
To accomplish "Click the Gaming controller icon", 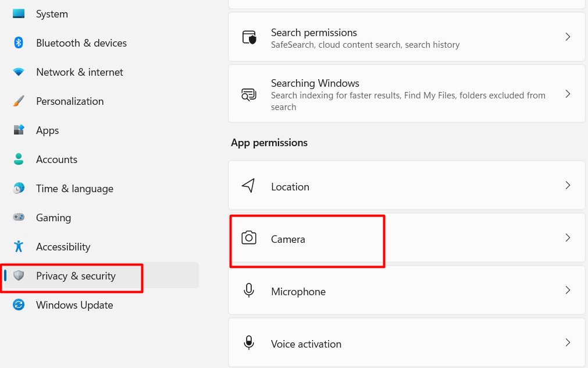I will [19, 217].
